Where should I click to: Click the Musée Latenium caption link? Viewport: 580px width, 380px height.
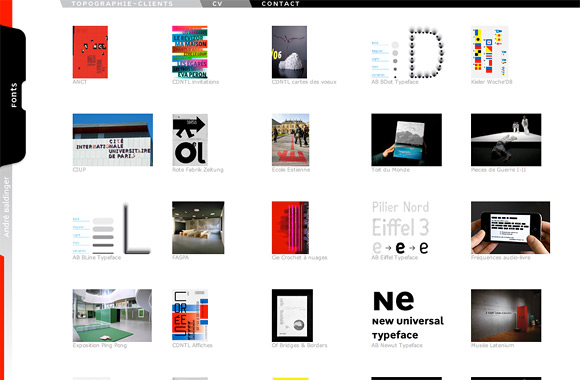[492, 345]
